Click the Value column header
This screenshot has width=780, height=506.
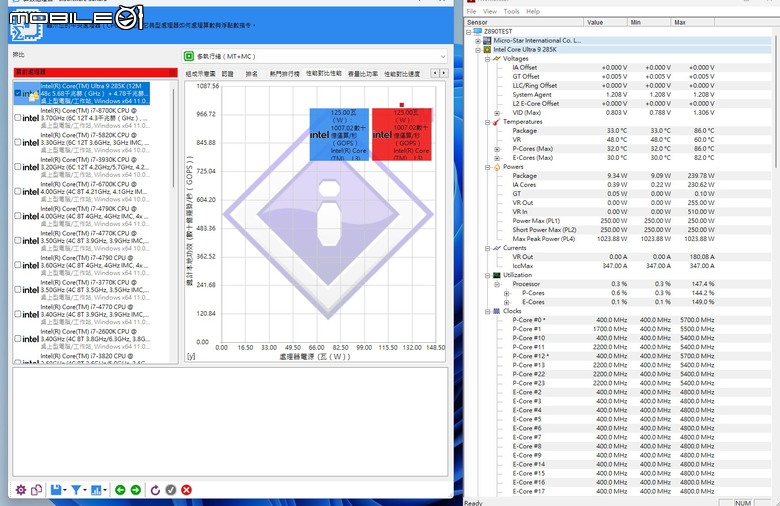coord(605,22)
